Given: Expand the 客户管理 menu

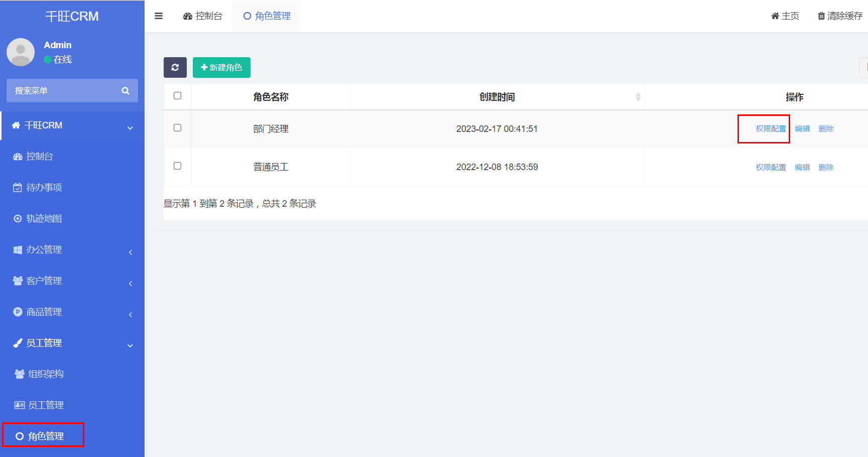Looking at the screenshot, I should (72, 281).
